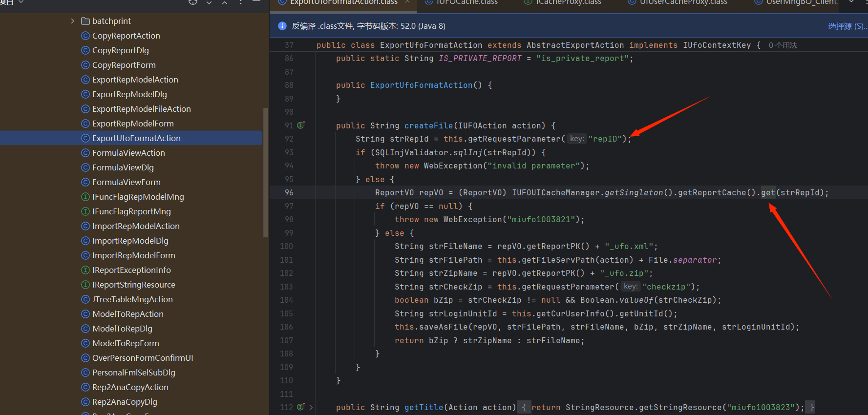Click the batchprint folder icon
The height and width of the screenshot is (415, 868).
pos(85,21)
